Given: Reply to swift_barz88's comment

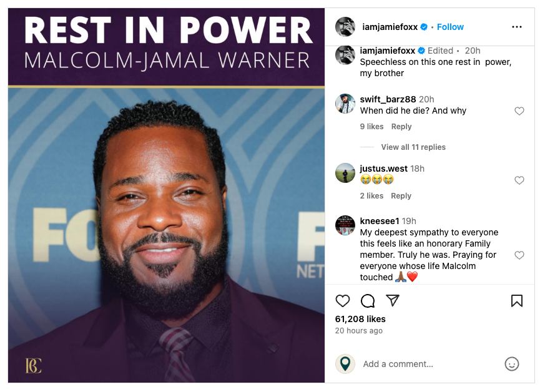Looking at the screenshot, I should pos(401,127).
